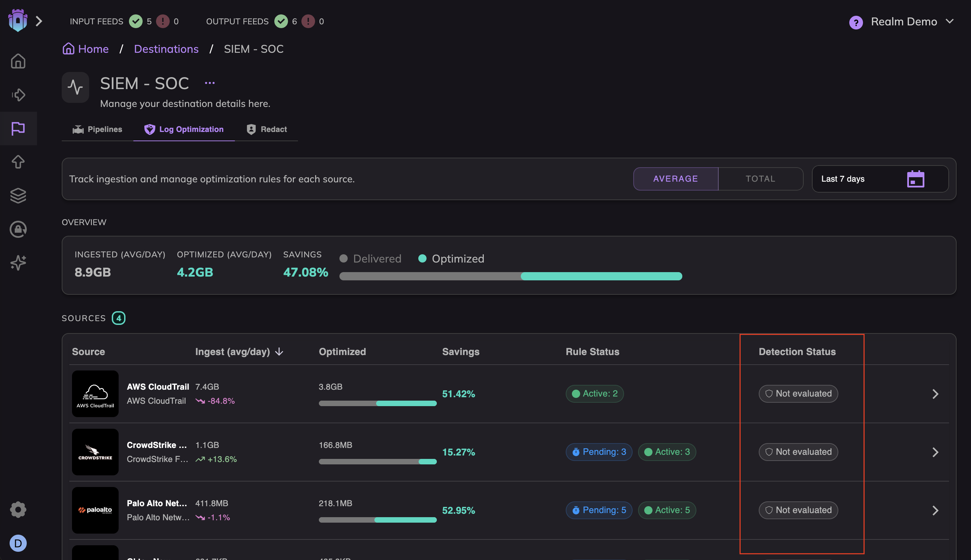Open the stacked layers icon in the sidebar
Screen dimensions: 971x560
[18, 196]
